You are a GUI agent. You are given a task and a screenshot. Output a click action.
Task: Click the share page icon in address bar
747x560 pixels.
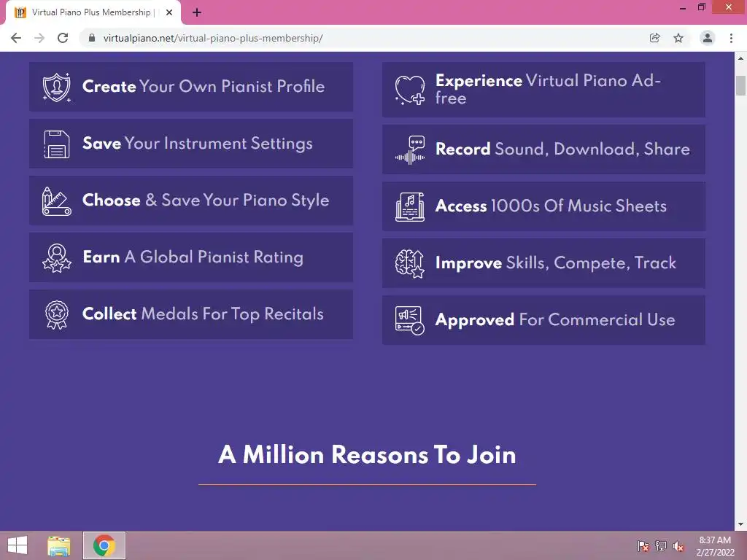click(655, 38)
